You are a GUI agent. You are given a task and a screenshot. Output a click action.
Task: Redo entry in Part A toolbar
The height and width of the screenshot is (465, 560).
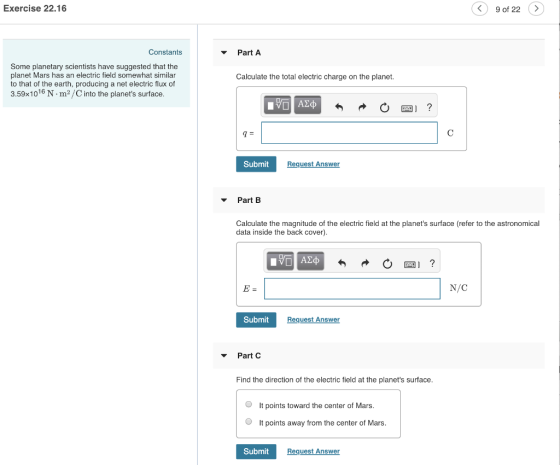[x=362, y=107]
